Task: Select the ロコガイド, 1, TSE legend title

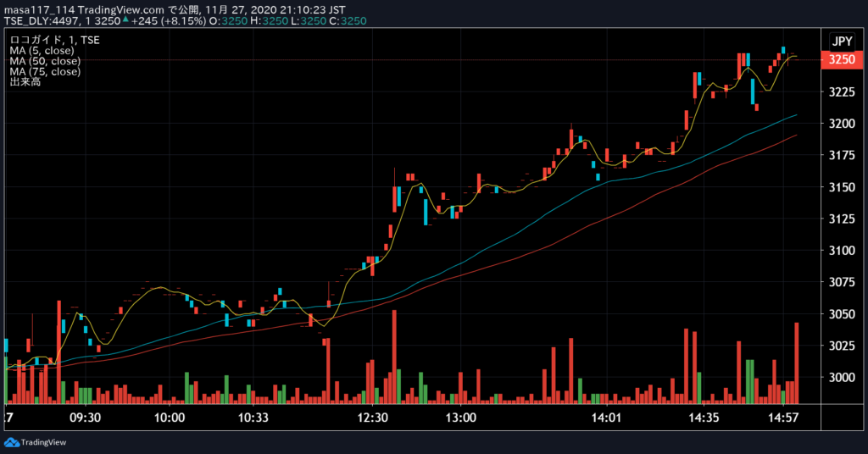Action: click(x=55, y=40)
